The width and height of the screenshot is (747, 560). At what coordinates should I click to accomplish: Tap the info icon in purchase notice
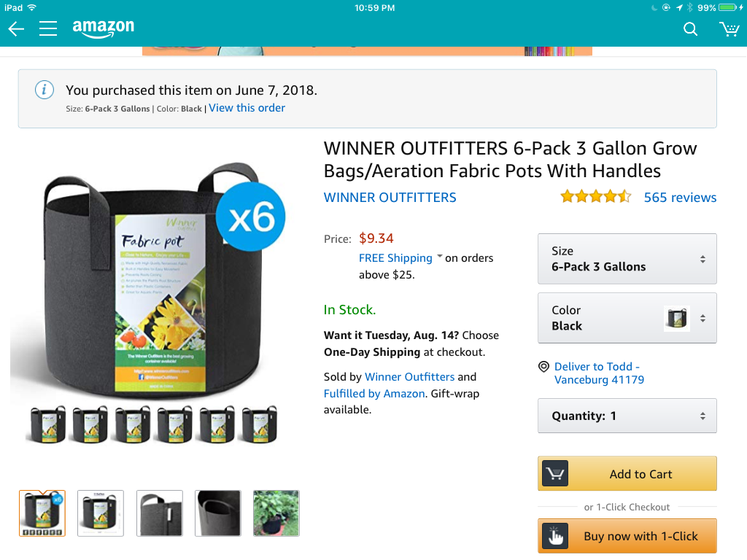tap(44, 90)
